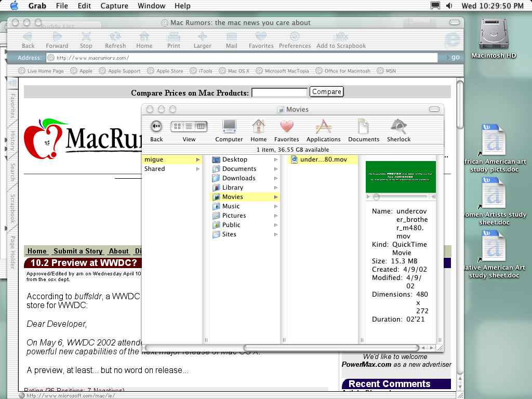The image size is (532, 399).
Task: Open the Edit menu
Action: pos(84,6)
